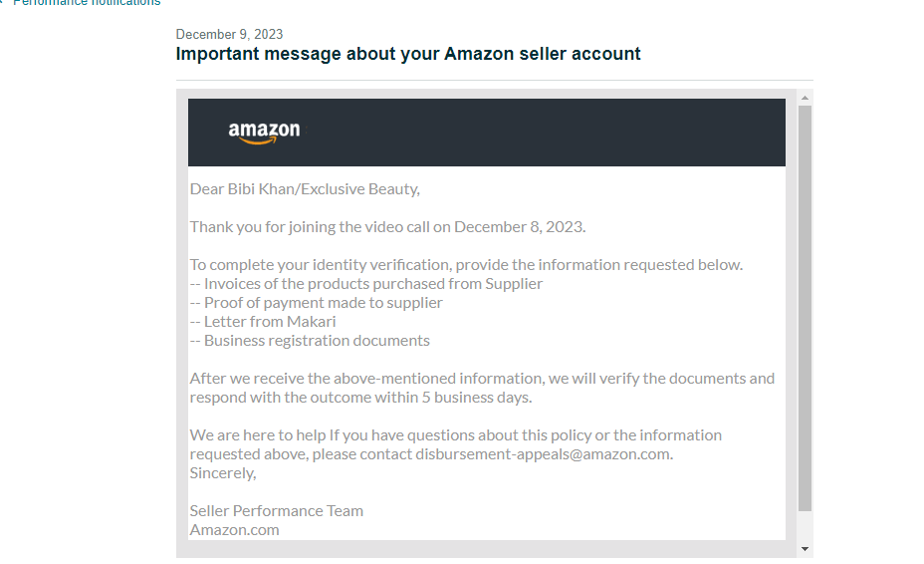924x564 pixels.
Task: Click the Dear Bibi Khan greeting line
Action: [305, 188]
